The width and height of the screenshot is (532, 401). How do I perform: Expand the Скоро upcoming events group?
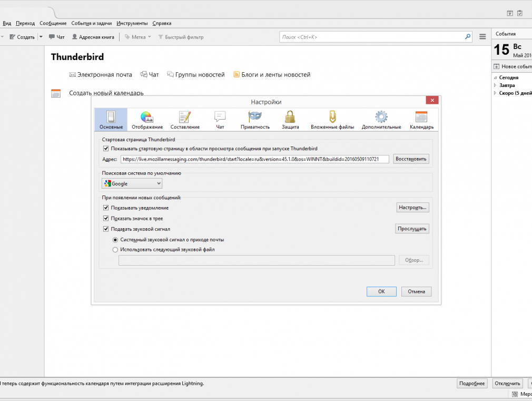tap(495, 93)
